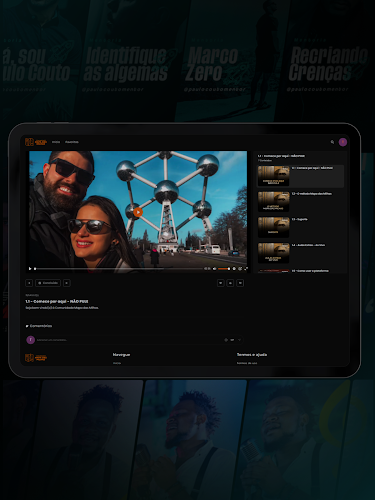Image resolution: width=375 pixels, height=500 pixels.
Task: Go to previous lesson arrow button
Action: click(x=29, y=283)
